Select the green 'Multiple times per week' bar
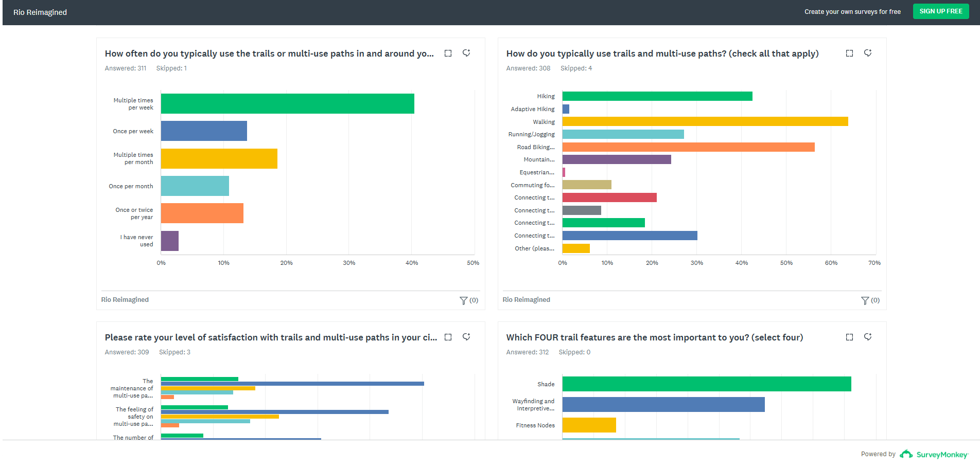 [x=288, y=103]
